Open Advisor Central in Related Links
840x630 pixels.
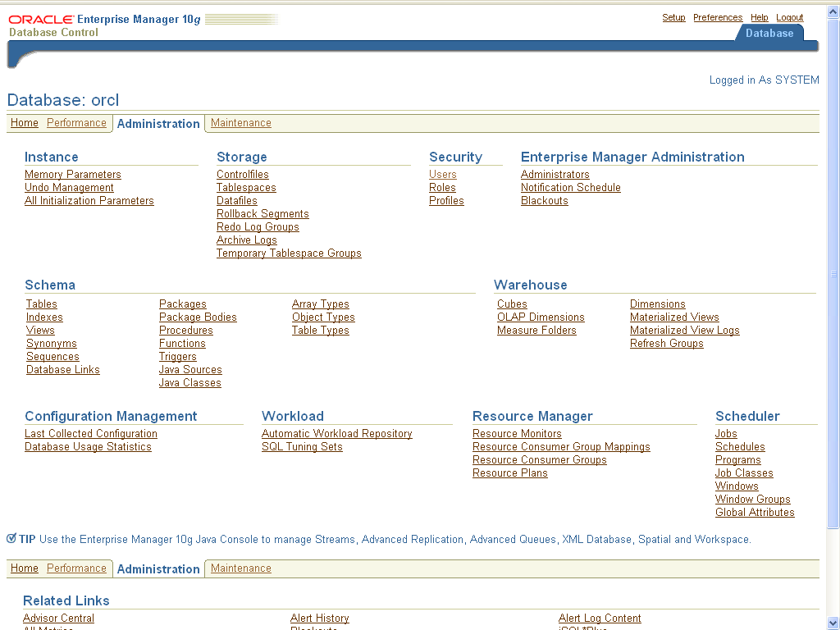point(58,619)
